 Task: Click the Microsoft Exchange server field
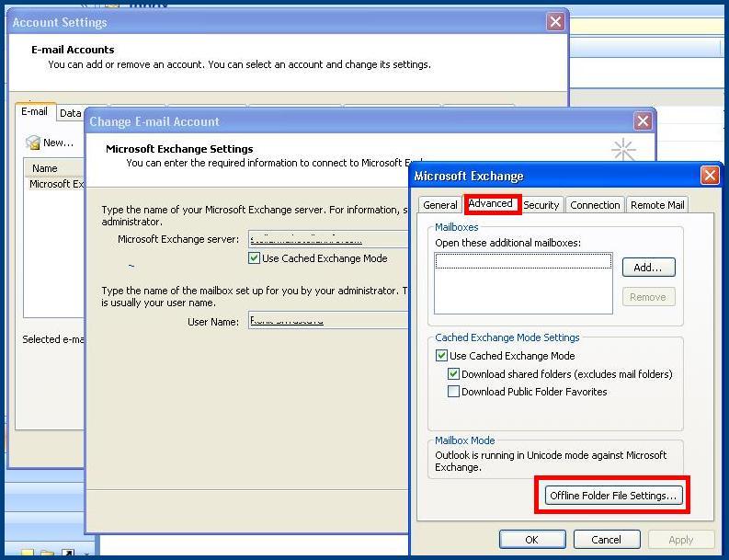tap(328, 239)
